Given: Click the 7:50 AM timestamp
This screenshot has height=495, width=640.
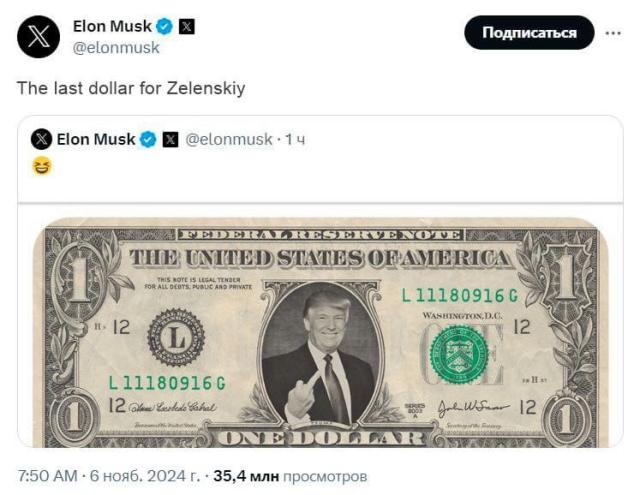Looking at the screenshot, I should 49,476.
